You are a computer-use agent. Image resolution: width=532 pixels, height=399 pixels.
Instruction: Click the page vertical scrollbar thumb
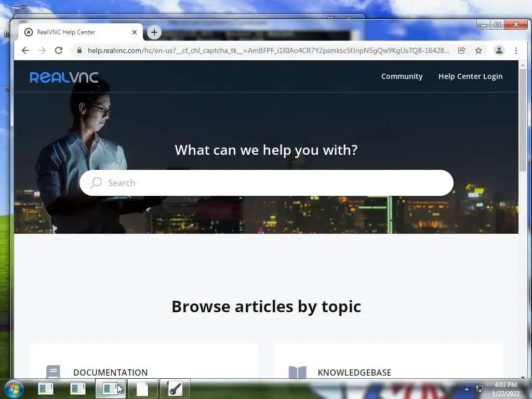523,121
